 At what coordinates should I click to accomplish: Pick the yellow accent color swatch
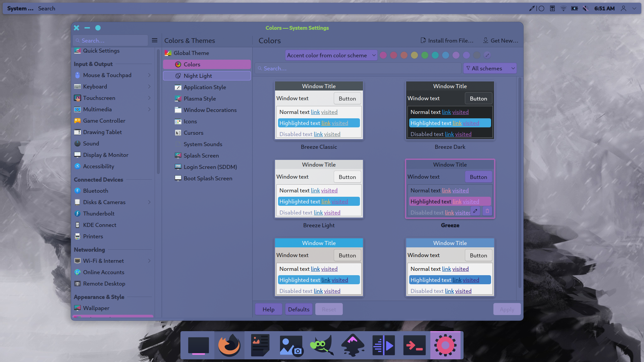pos(415,55)
